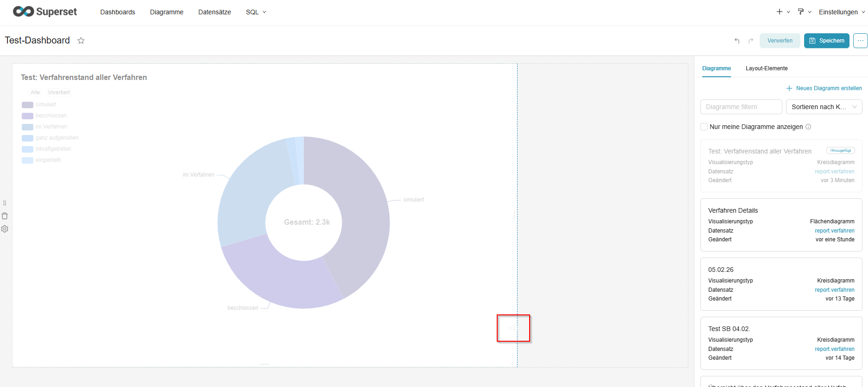The image size is (868, 387).
Task: Click the 'simuliert' legend color swatch
Action: (x=27, y=104)
